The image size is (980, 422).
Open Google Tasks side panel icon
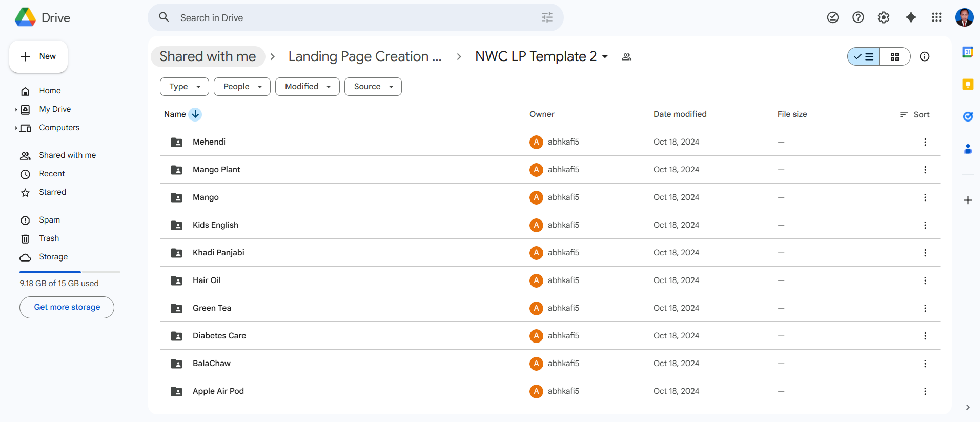point(968,117)
